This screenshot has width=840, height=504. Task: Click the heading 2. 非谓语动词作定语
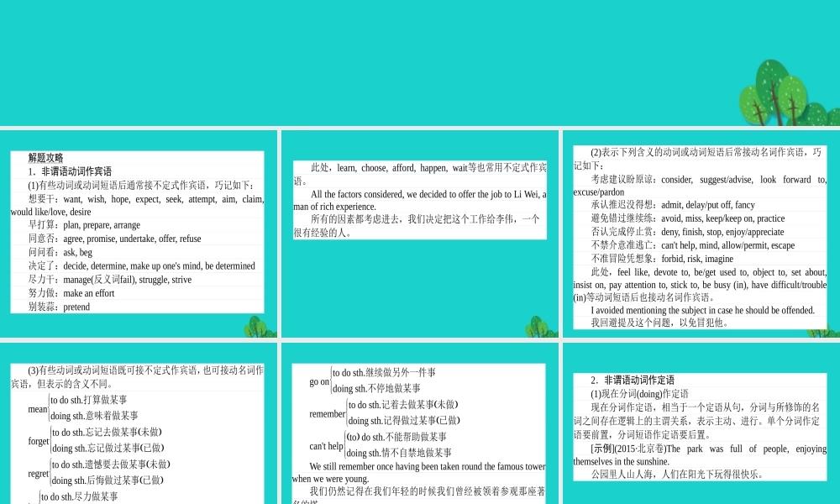633,381
